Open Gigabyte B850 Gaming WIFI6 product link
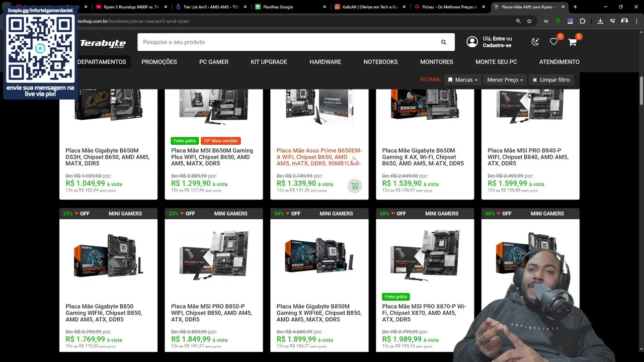The image size is (644, 362). tap(104, 313)
